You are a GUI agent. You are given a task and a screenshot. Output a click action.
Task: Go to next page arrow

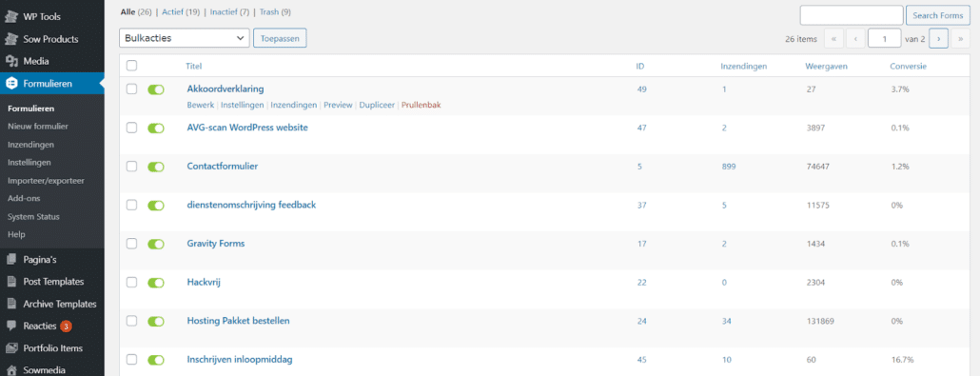point(939,39)
